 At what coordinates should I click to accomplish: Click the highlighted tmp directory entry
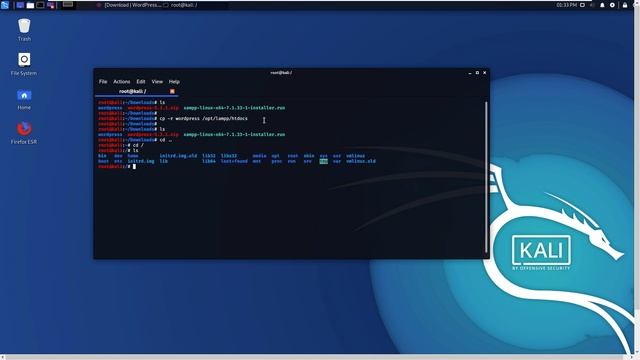coord(323,161)
